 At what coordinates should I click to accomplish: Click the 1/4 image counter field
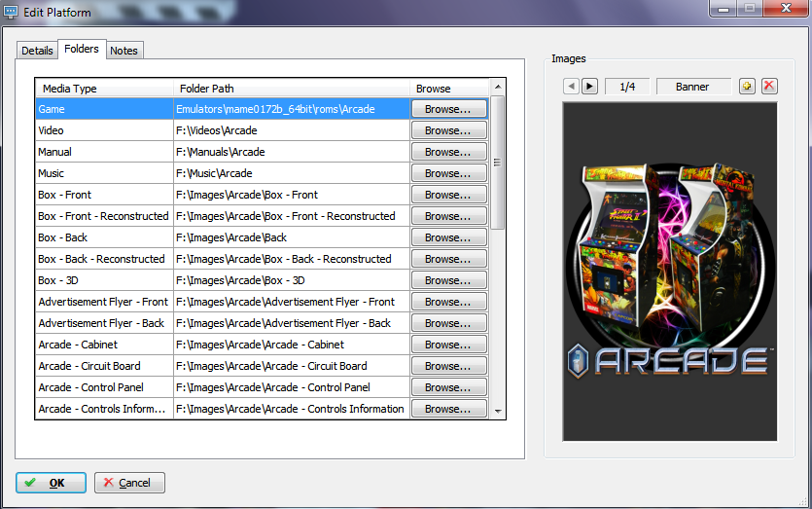(627, 87)
